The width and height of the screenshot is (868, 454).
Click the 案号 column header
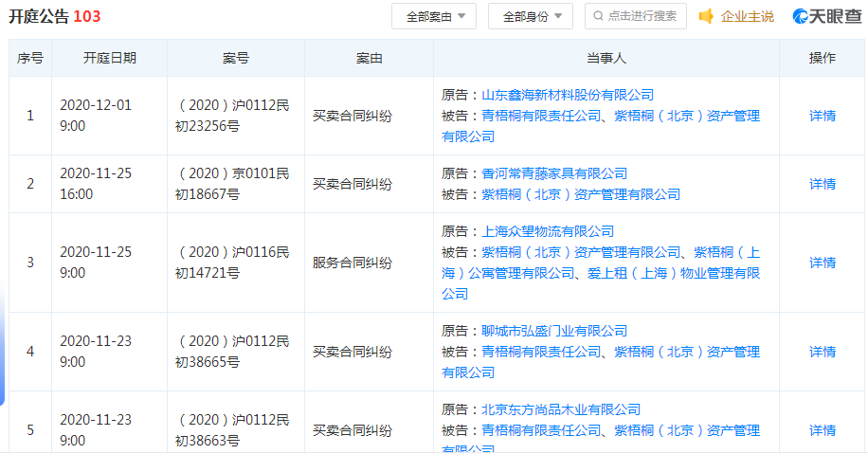click(236, 58)
